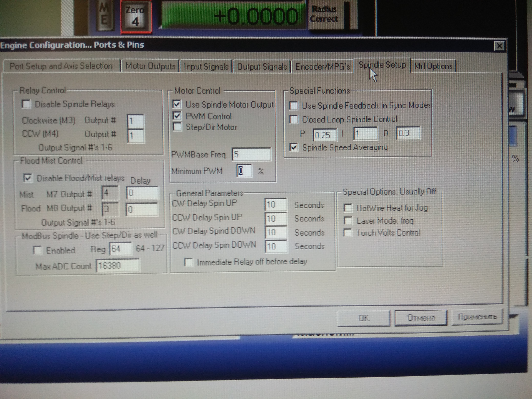
Task: Enable Closed Loop Spindle Control
Action: (x=294, y=120)
